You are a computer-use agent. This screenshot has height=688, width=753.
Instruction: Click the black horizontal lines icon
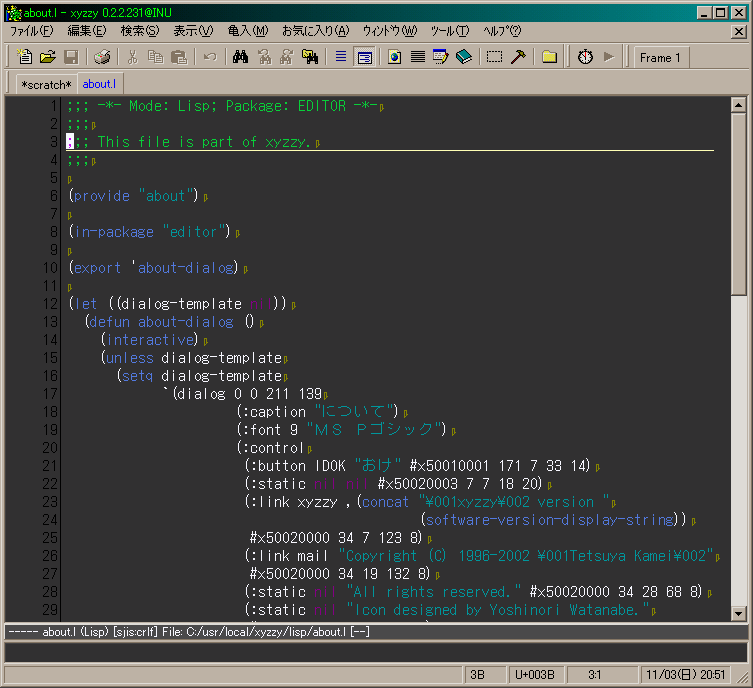point(418,57)
